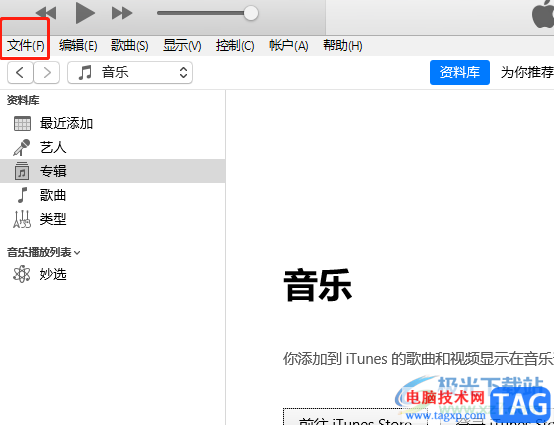Click the 类型 label text
This screenshot has width=554, height=425.
(53, 219)
